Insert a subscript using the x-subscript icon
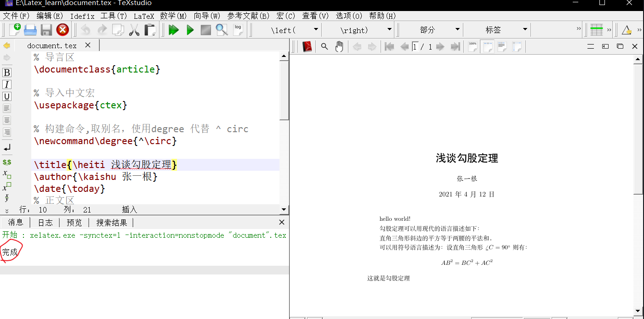 7,174
